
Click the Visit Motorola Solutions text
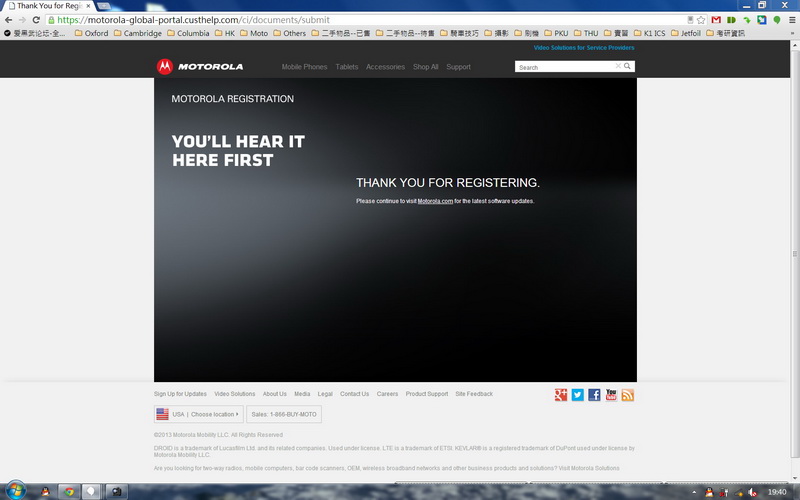(x=589, y=468)
